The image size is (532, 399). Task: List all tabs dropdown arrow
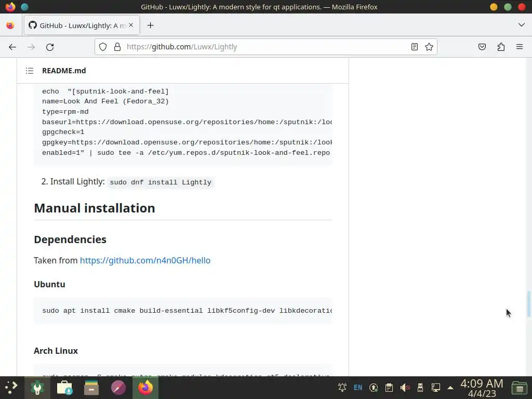tap(522, 25)
